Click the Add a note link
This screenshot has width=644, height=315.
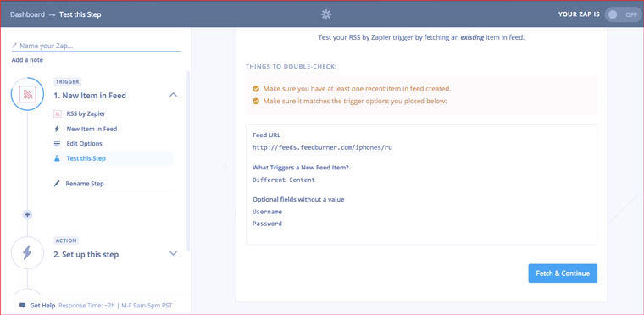[x=27, y=60]
